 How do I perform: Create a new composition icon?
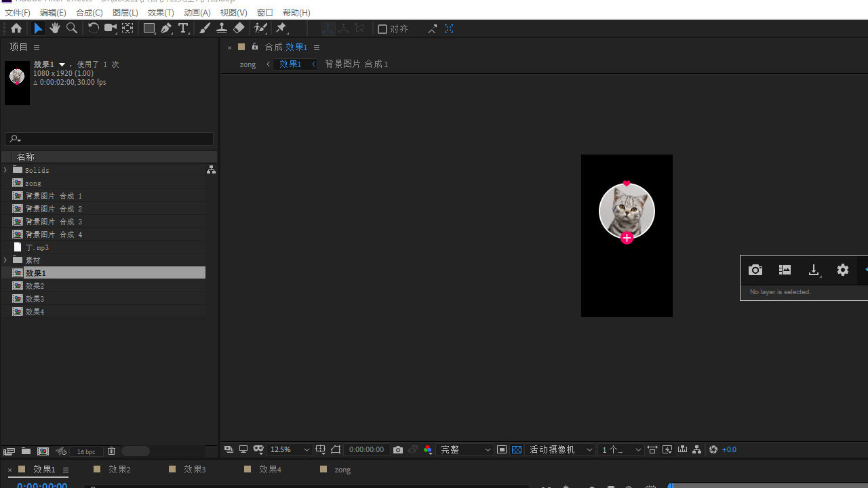point(43,451)
